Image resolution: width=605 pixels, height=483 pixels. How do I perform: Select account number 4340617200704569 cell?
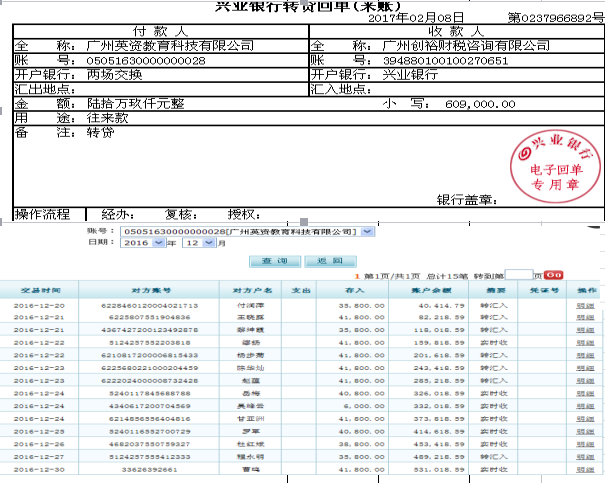click(x=150, y=406)
